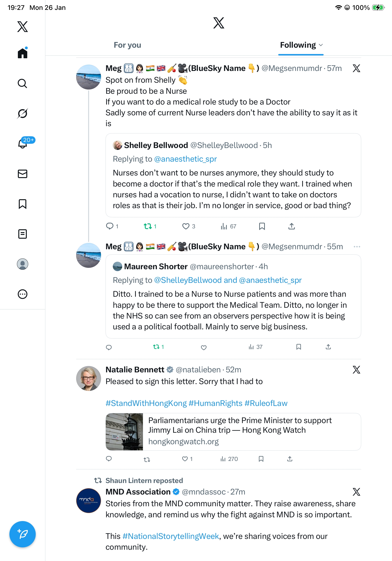Open notifications bell with 20+ badge
This screenshot has width=392, height=561.
click(x=23, y=144)
